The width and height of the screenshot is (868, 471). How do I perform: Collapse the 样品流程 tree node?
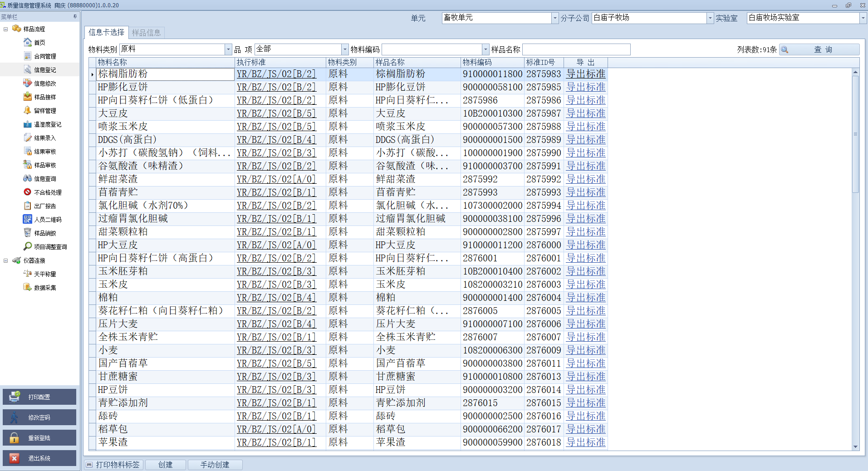coord(6,29)
